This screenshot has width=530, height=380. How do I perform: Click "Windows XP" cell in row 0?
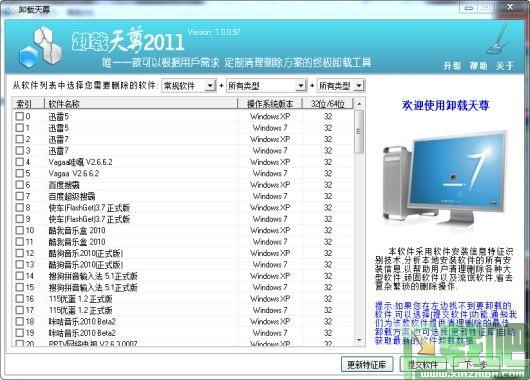(x=270, y=116)
